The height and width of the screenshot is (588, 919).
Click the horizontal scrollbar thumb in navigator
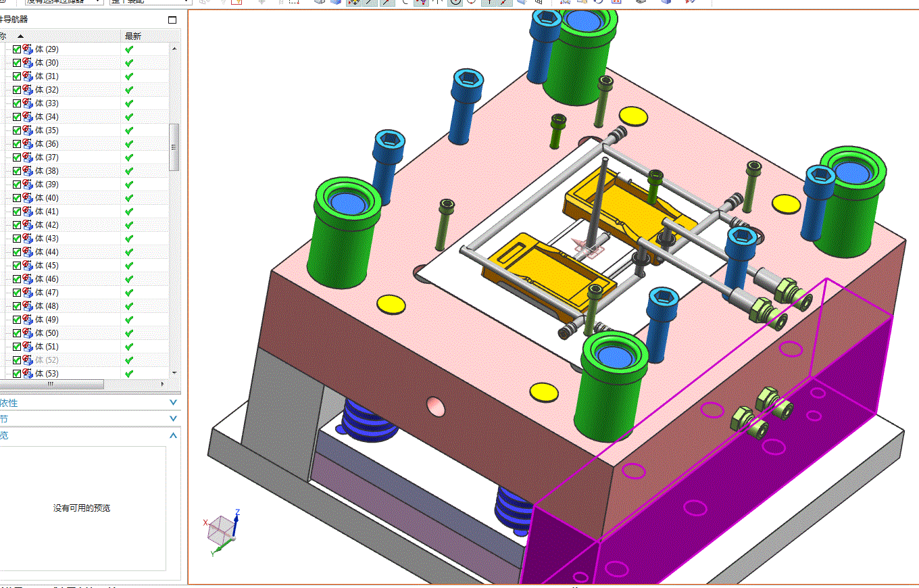pyautogui.click(x=51, y=384)
